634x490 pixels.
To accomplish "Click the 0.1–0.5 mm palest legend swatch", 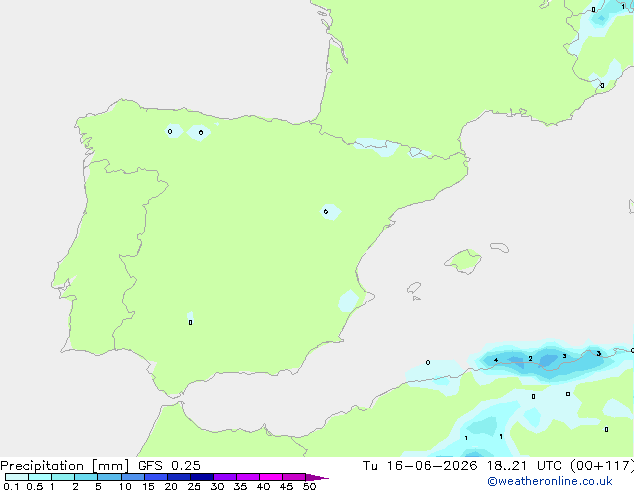I will pyautogui.click(x=17, y=477).
